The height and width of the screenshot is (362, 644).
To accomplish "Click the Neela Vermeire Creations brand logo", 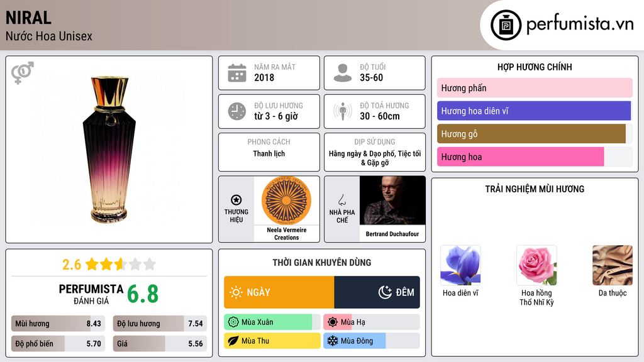I will coord(286,200).
